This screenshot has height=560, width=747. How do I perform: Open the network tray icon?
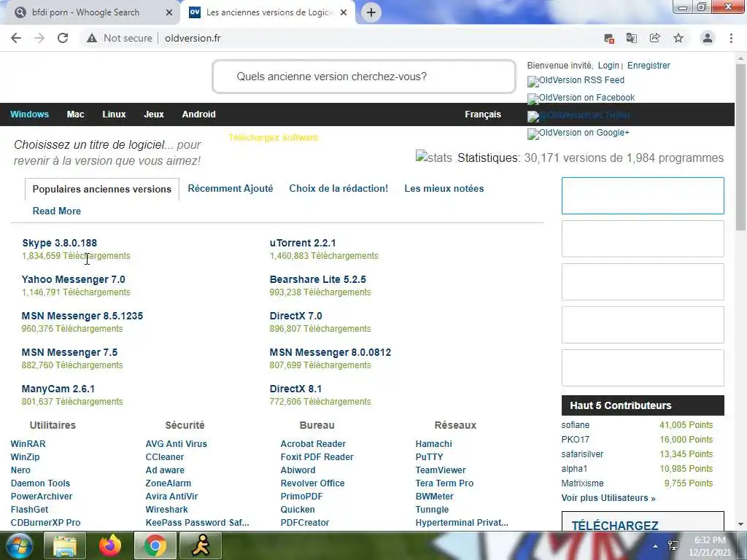coord(673,545)
